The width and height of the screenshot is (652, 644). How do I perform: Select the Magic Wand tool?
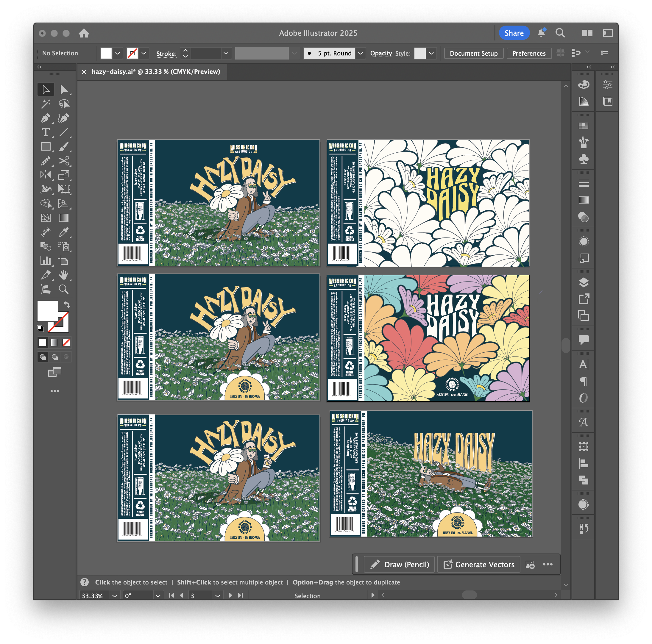click(x=45, y=104)
